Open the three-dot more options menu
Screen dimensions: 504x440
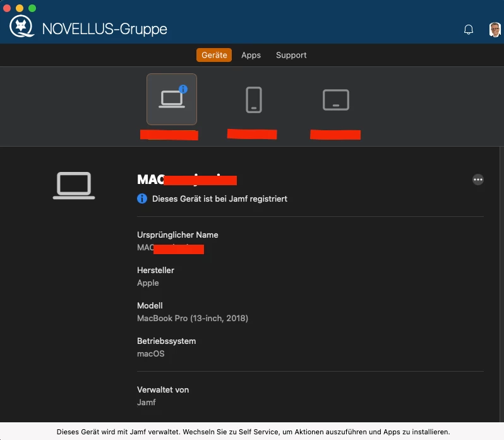point(478,180)
